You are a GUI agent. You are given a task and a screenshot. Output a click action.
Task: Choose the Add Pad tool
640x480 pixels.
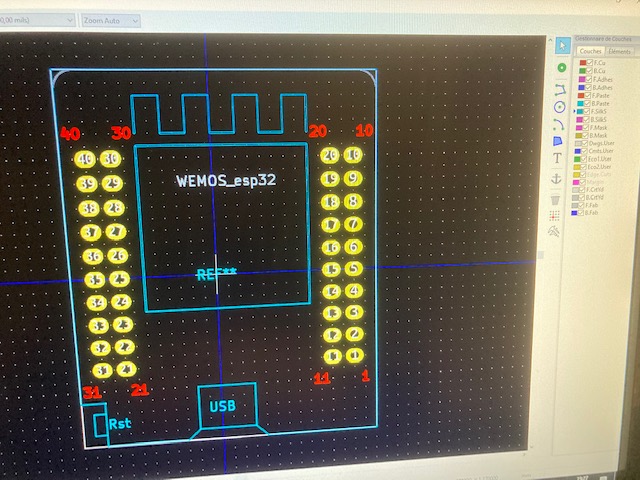[562, 68]
